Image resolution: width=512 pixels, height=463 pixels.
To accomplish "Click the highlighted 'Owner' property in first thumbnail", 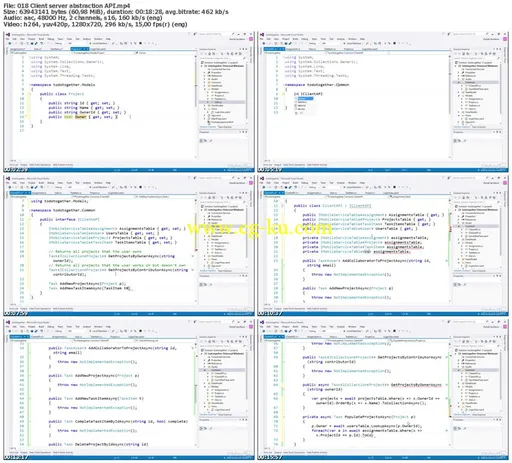I will [x=80, y=117].
